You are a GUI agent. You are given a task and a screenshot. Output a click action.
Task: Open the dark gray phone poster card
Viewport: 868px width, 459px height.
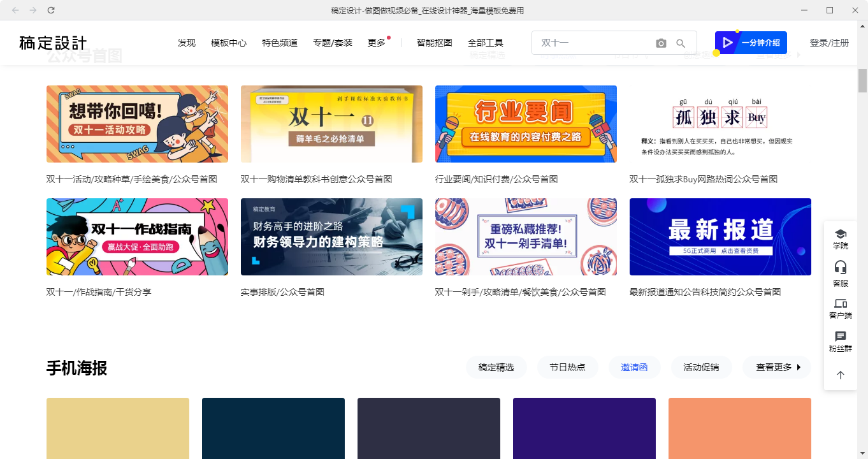429,428
